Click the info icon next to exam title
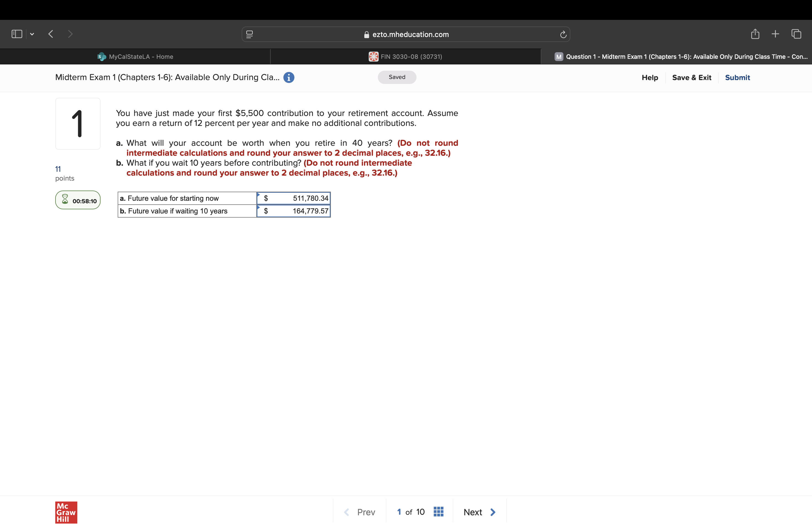 [x=289, y=77]
